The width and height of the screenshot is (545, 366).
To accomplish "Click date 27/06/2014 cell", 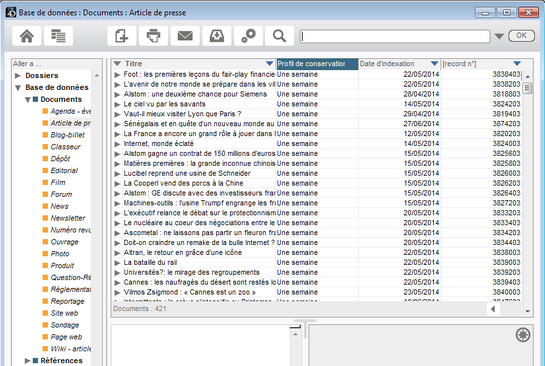I will point(421,124).
